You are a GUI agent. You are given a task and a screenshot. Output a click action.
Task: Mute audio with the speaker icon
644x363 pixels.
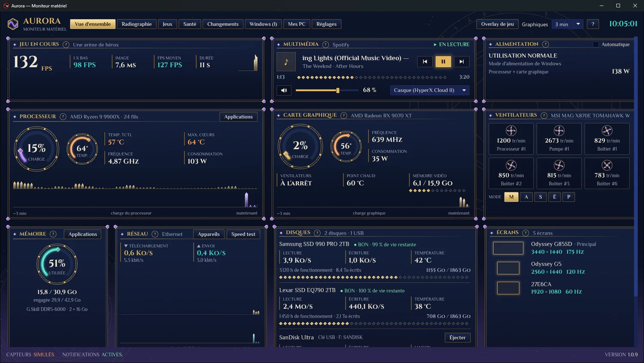(284, 90)
